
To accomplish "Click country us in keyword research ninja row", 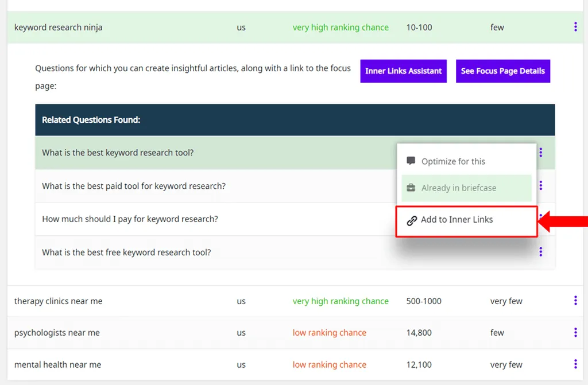I will [241, 28].
